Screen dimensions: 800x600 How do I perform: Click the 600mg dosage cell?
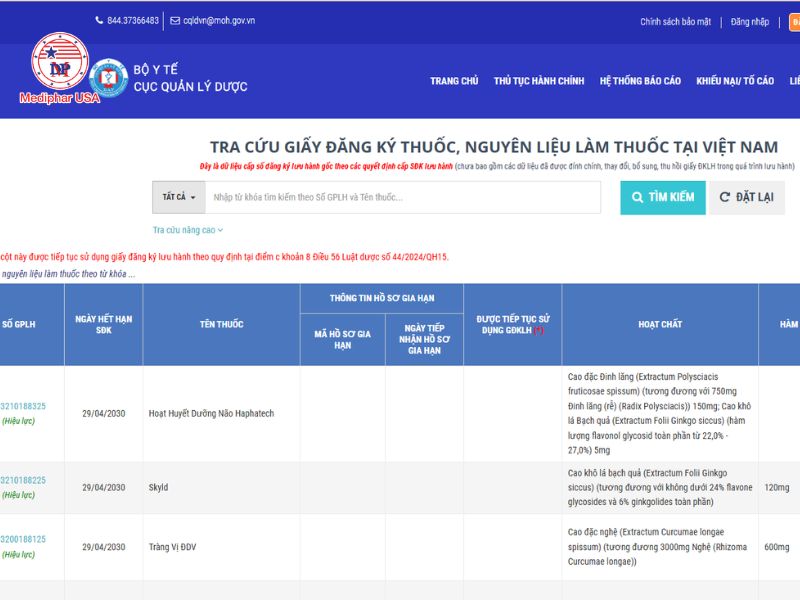click(x=777, y=547)
